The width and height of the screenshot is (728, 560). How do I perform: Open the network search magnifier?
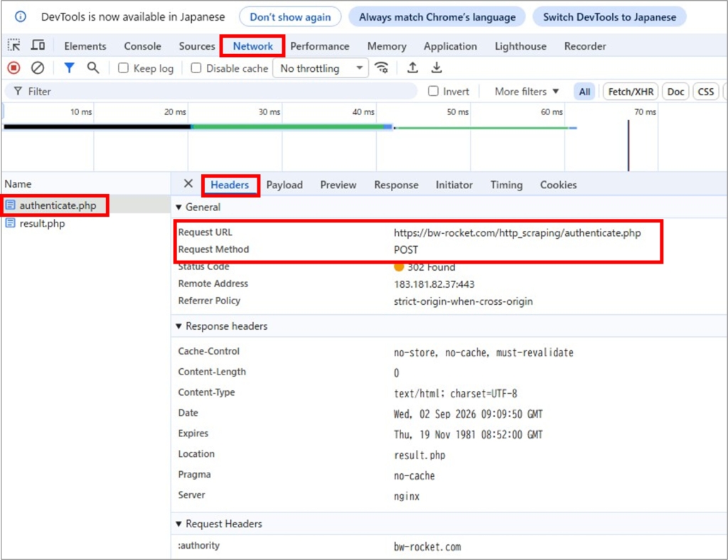pyautogui.click(x=93, y=68)
